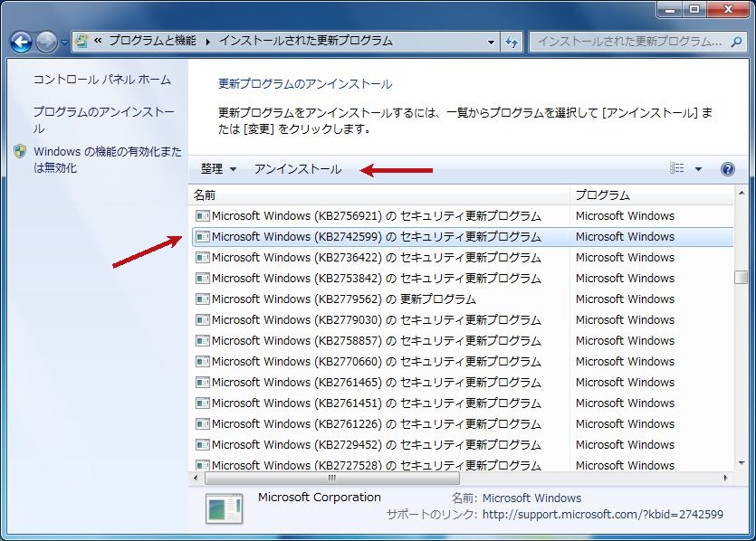Open the recent pages dropdown beside navigation arrows

tap(64, 43)
